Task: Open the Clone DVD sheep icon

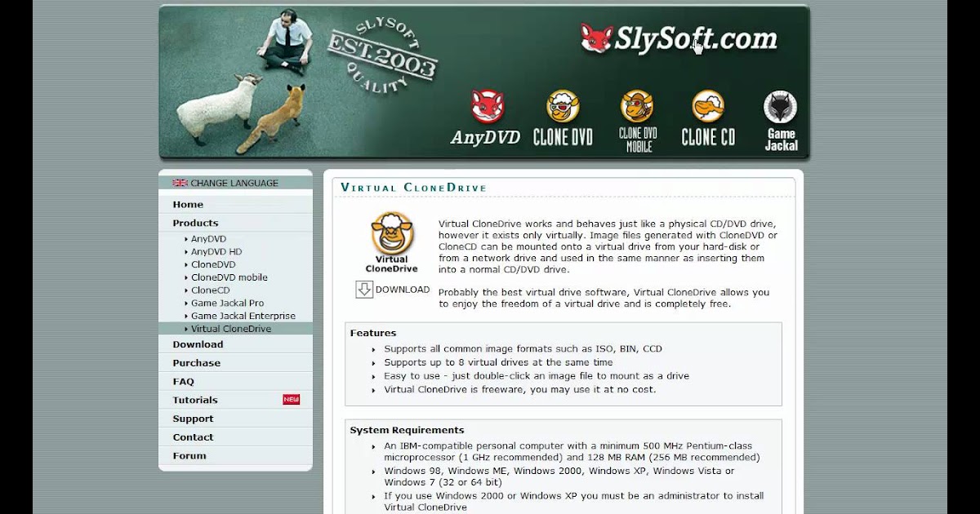Action: click(x=563, y=107)
